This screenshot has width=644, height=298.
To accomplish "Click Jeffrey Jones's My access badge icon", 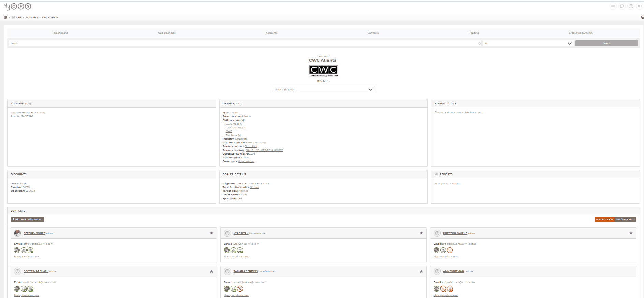I will click(17, 250).
